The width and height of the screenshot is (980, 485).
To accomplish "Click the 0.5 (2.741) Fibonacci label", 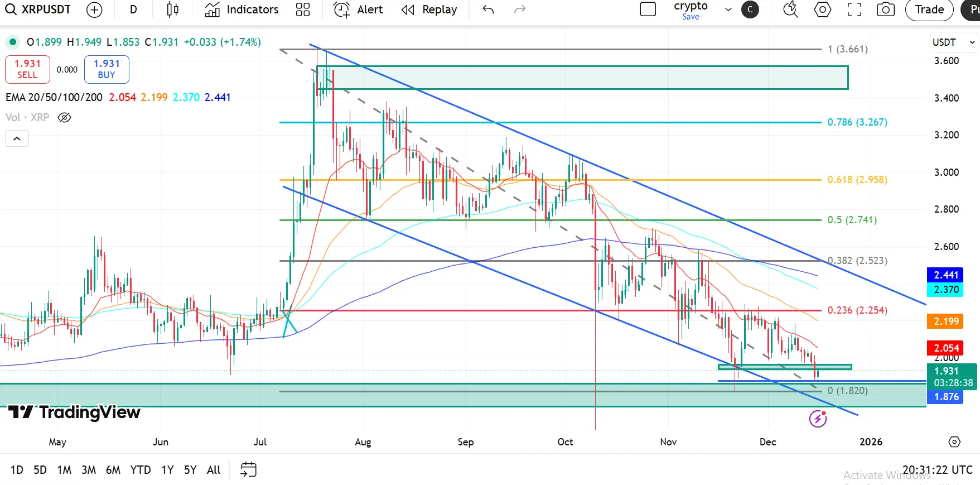I will click(852, 220).
